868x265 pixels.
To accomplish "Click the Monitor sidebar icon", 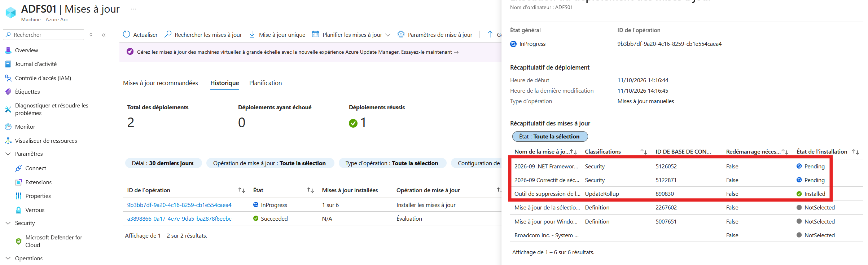I will click(x=8, y=127).
